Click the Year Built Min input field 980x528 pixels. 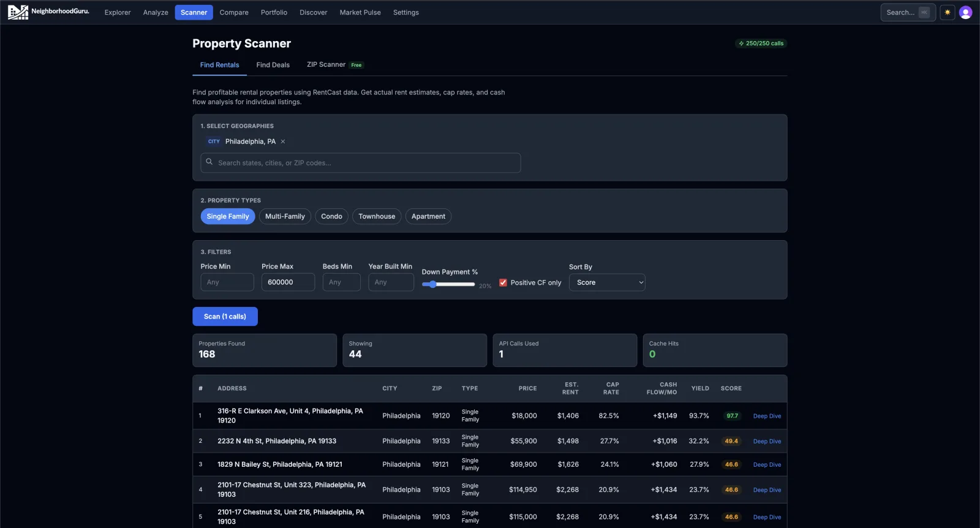coord(391,282)
